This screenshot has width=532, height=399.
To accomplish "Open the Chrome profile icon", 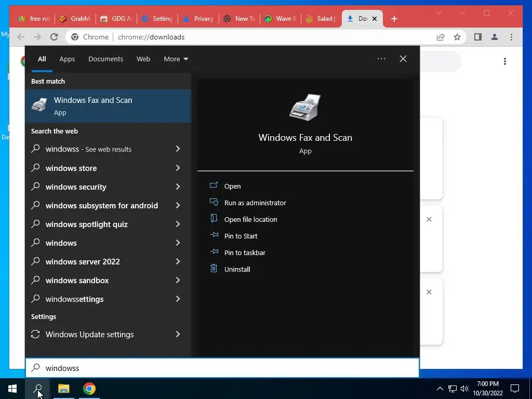I will 495,37.
